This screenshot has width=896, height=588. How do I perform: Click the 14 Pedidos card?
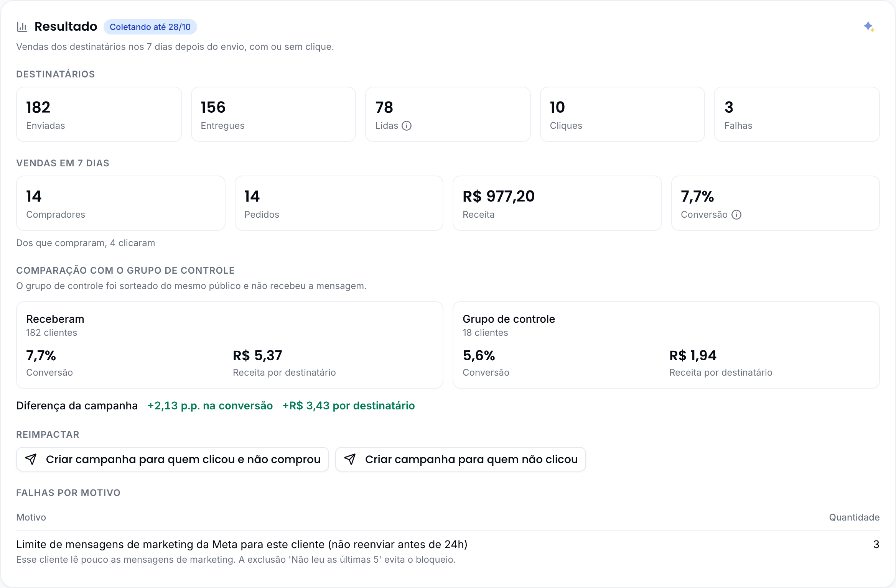(x=339, y=203)
